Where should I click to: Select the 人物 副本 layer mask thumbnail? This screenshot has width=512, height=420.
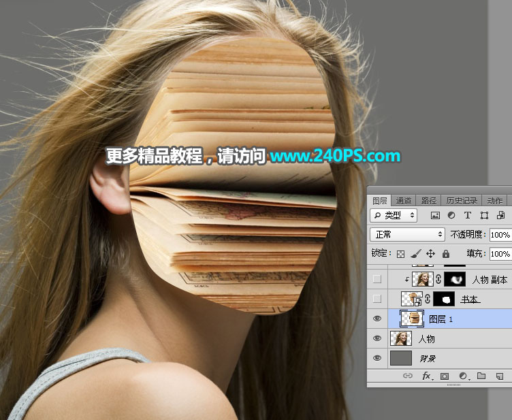click(x=455, y=279)
